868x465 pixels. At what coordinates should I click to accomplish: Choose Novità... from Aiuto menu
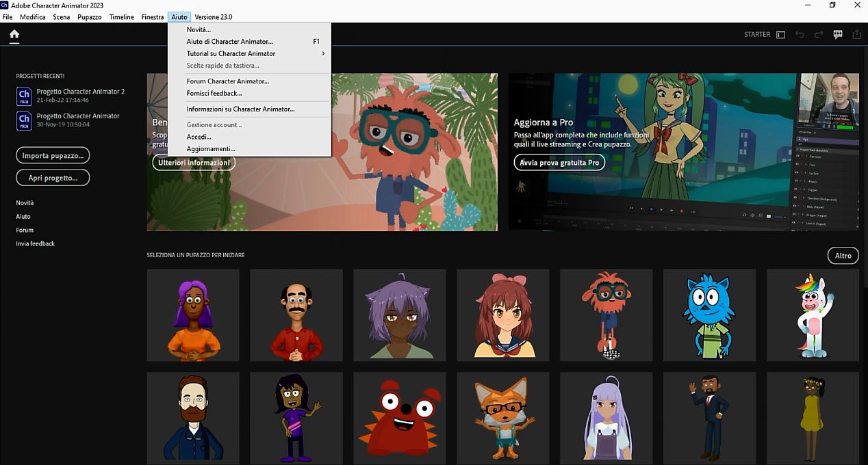pyautogui.click(x=249, y=29)
